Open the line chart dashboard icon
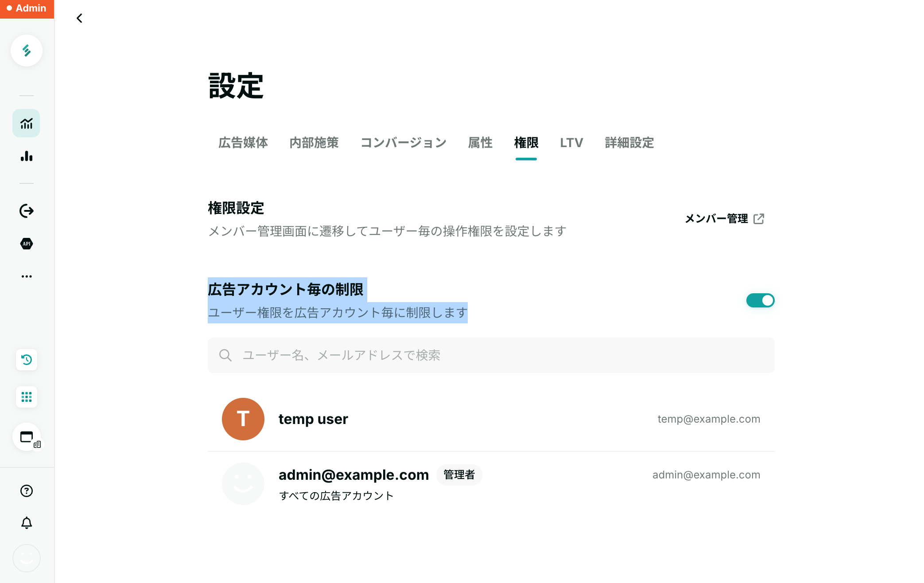The width and height of the screenshot is (924, 583). tap(27, 123)
